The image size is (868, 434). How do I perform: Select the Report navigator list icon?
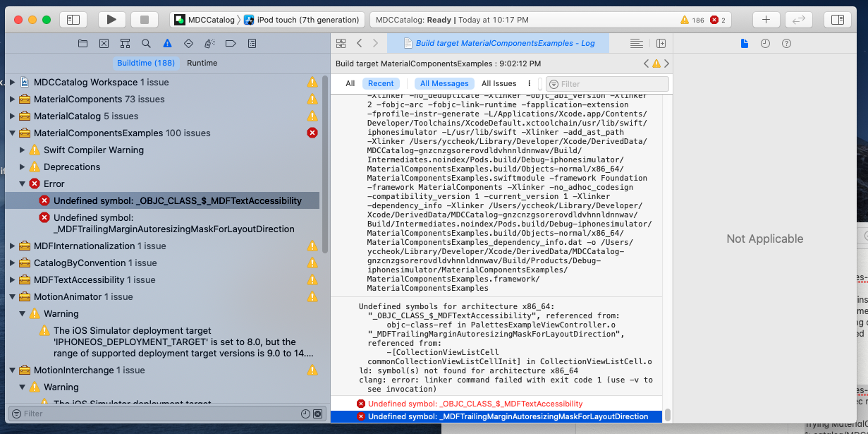click(x=251, y=43)
